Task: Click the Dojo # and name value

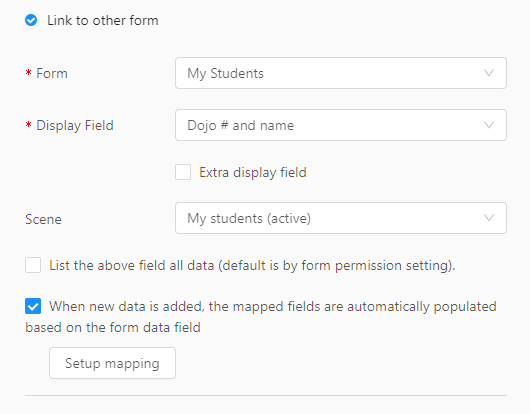Action: pos(241,125)
